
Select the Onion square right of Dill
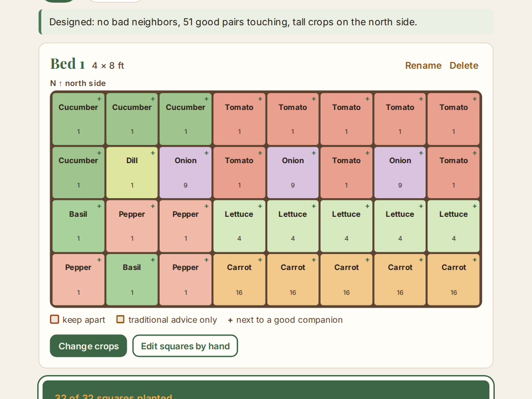coord(186,172)
